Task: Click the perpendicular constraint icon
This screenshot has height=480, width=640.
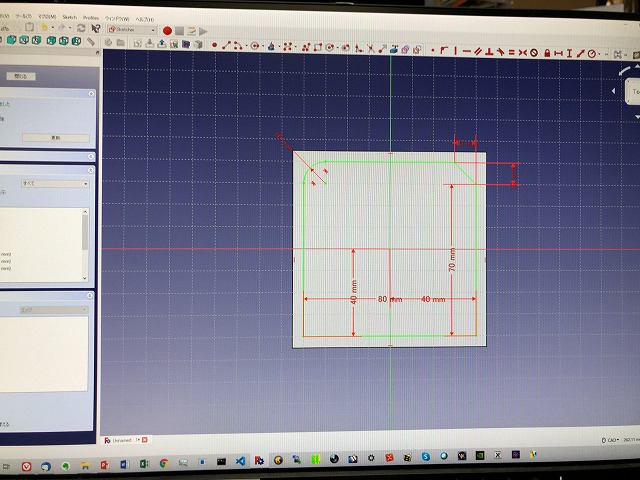Action: click(492, 50)
